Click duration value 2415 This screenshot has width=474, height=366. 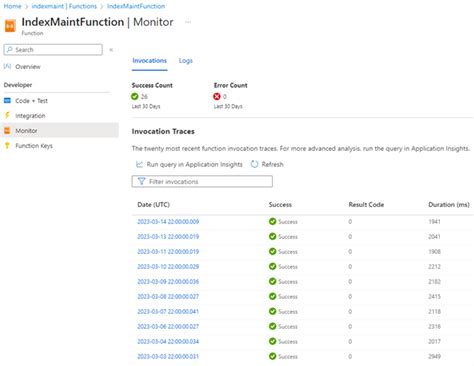pos(434,297)
